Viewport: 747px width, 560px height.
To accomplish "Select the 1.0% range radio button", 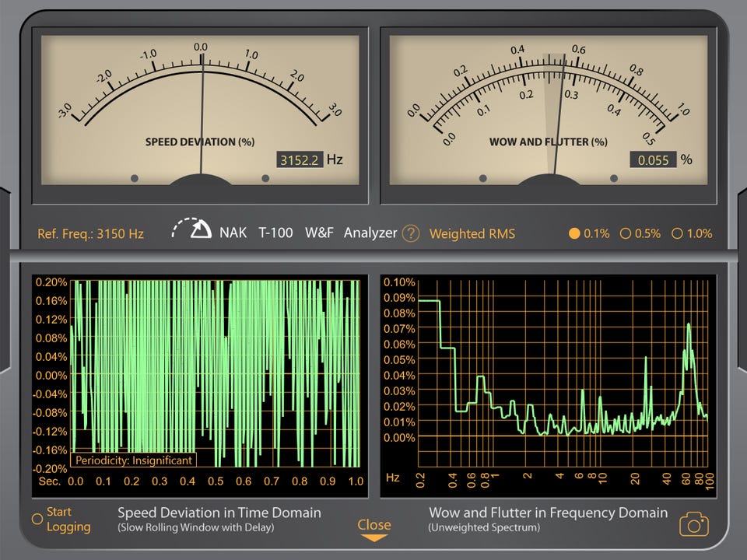I will [676, 233].
